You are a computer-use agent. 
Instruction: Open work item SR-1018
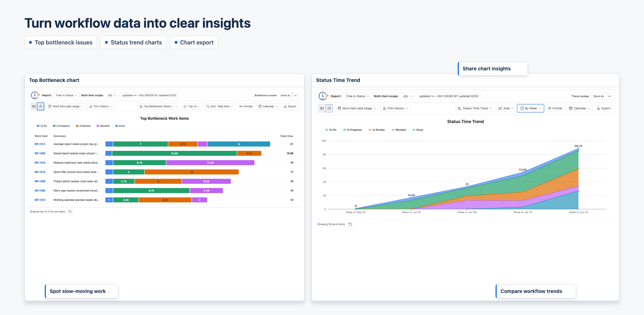40,163
